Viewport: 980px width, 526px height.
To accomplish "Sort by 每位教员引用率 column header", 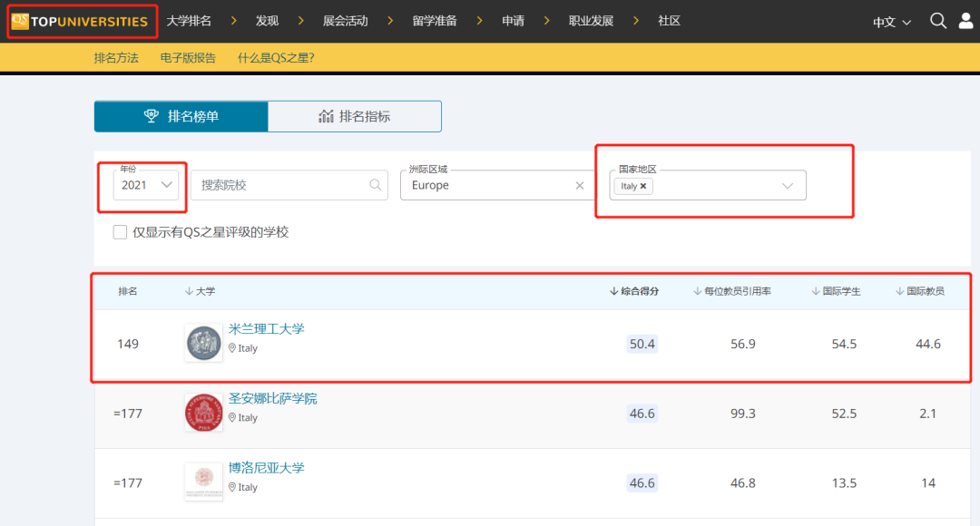I will [732, 291].
